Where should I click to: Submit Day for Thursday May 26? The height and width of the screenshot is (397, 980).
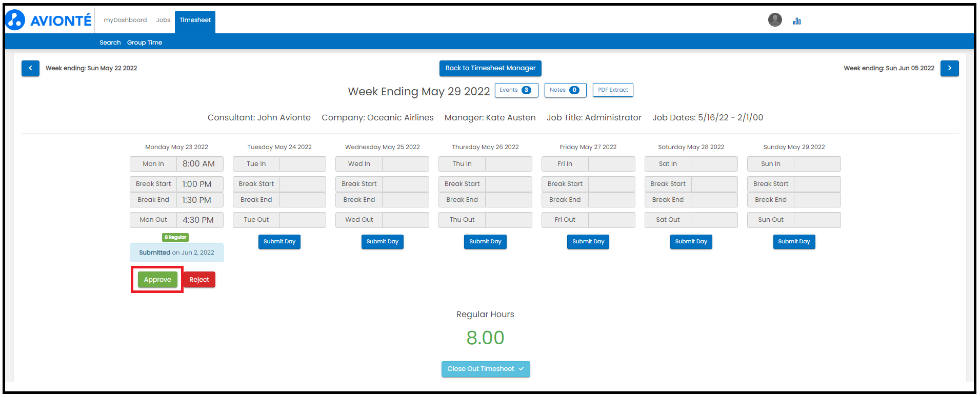point(485,242)
